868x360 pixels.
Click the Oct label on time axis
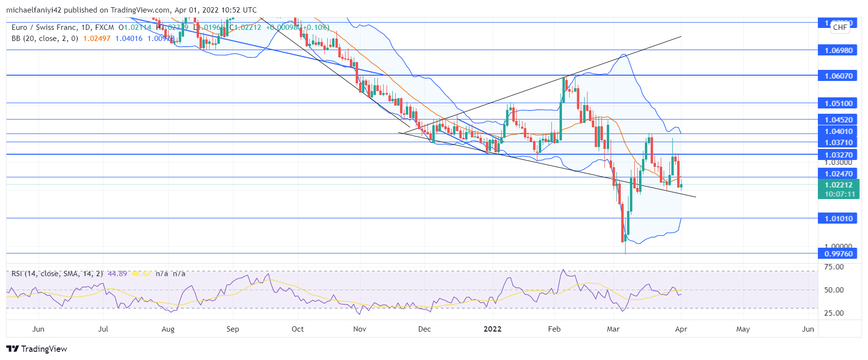(298, 329)
